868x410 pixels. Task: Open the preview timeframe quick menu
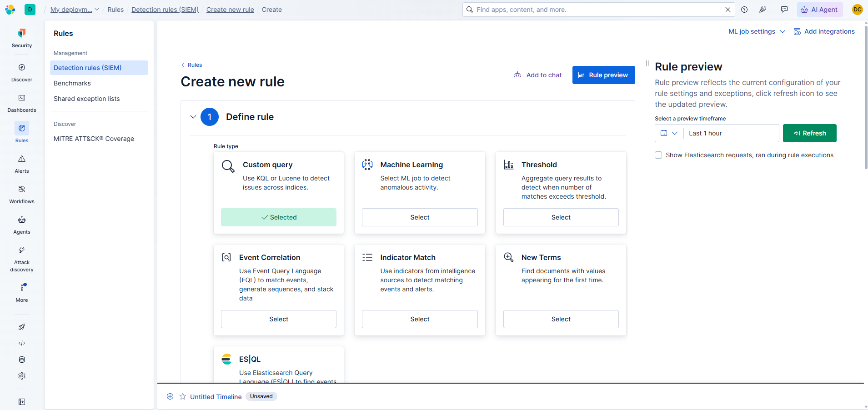pyautogui.click(x=669, y=133)
